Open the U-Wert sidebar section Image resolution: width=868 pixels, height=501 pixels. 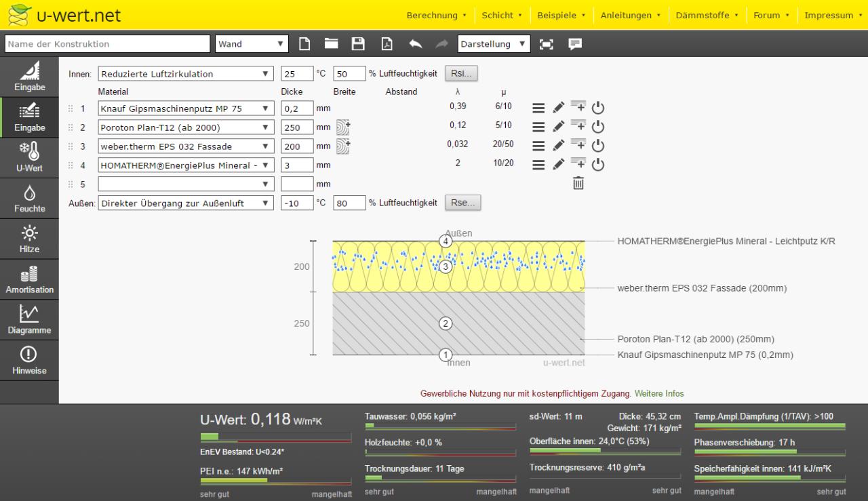point(29,158)
